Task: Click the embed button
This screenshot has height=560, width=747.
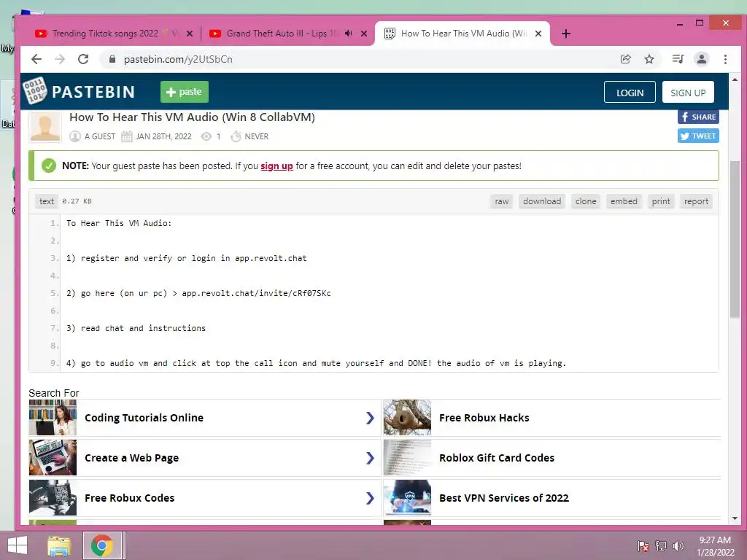Action: pos(624,201)
